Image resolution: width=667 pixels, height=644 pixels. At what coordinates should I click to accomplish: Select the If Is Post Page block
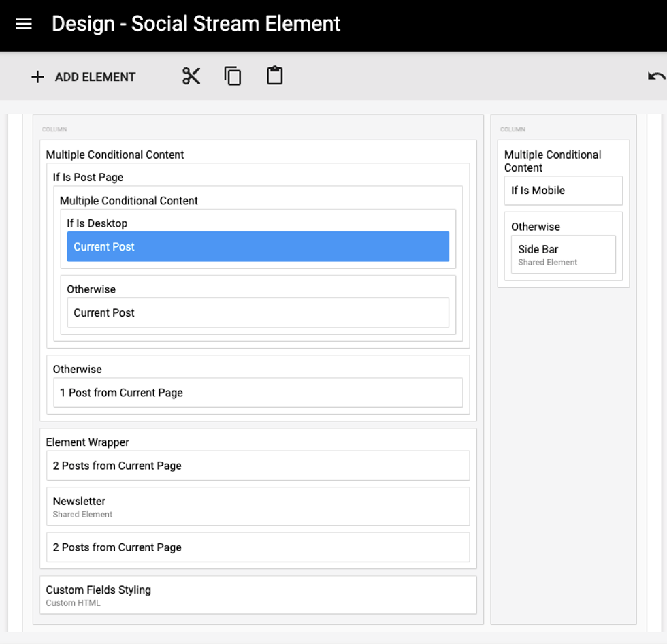[x=88, y=177]
